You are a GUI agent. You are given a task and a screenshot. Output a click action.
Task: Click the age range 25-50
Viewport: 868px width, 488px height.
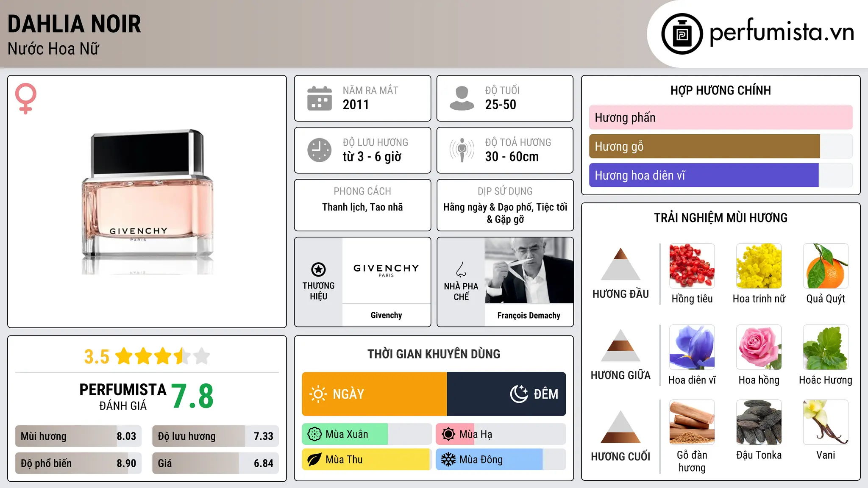point(501,105)
